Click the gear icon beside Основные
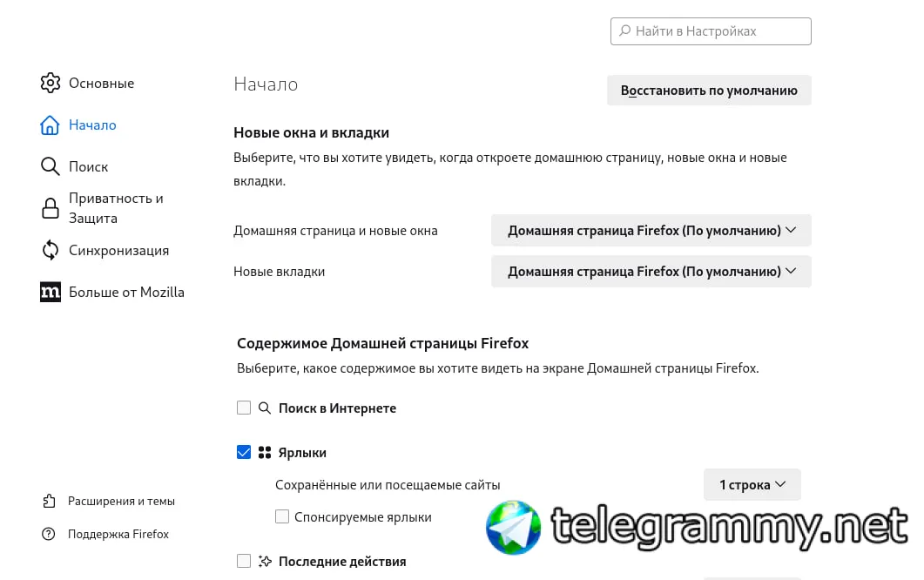 [x=51, y=83]
